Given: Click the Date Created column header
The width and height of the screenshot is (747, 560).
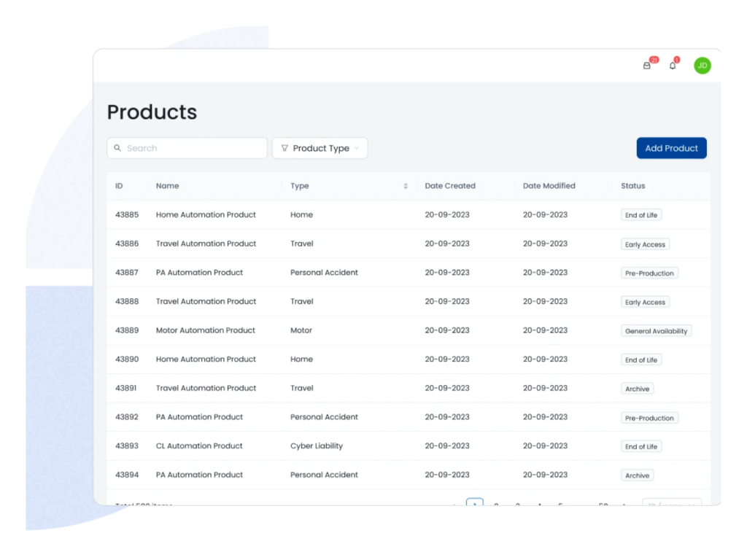Looking at the screenshot, I should [450, 186].
